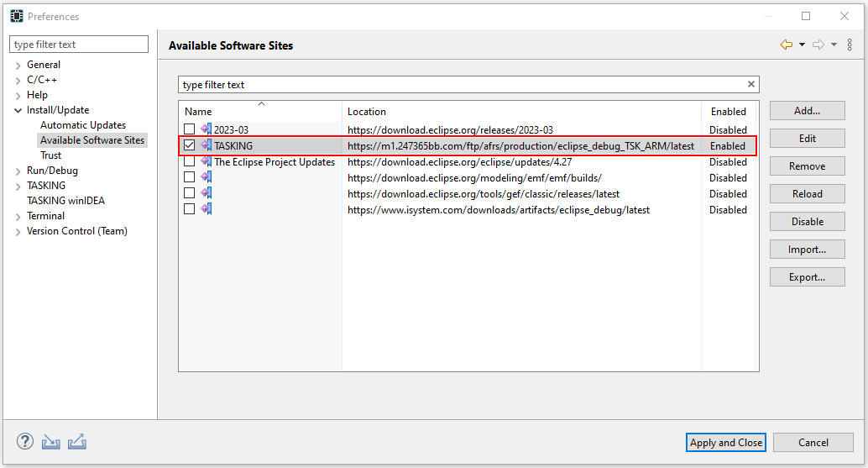Clear the software sites filter with X

point(751,84)
